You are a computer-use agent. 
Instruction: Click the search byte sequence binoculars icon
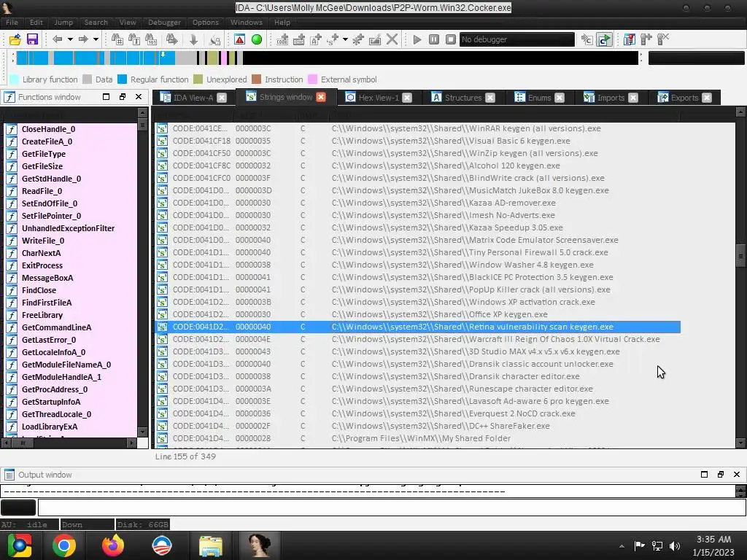[x=151, y=39]
